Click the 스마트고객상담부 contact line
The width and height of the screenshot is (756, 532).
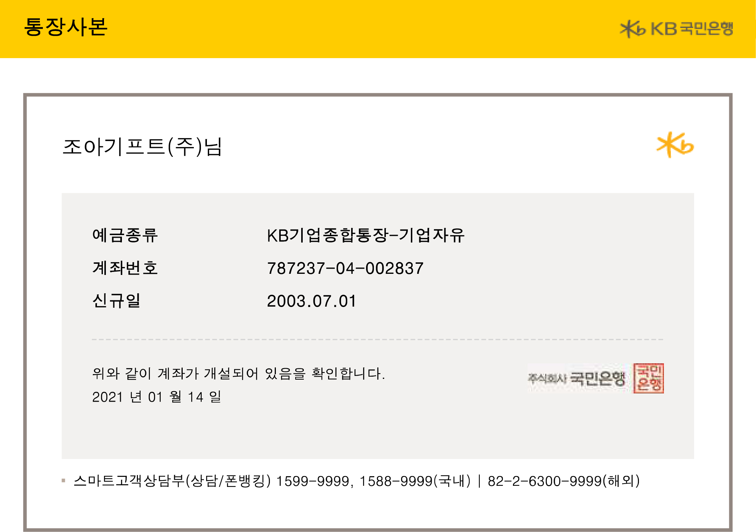(357, 481)
